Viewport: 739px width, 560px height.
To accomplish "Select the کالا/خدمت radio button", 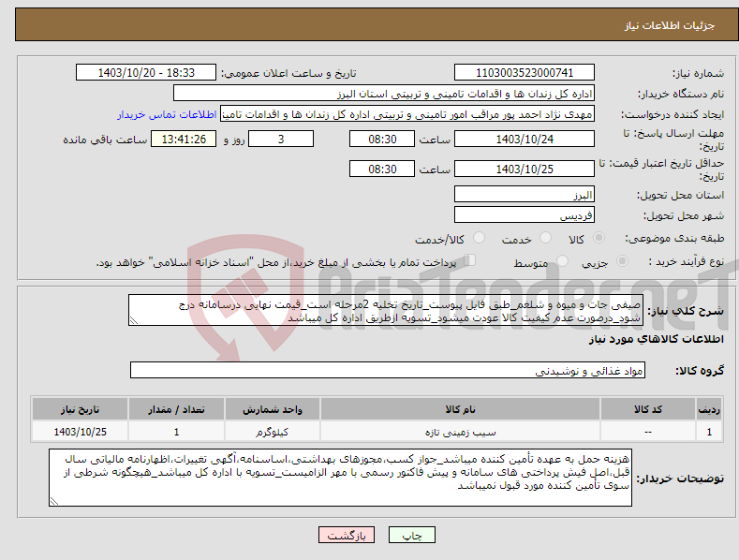I will (x=479, y=238).
